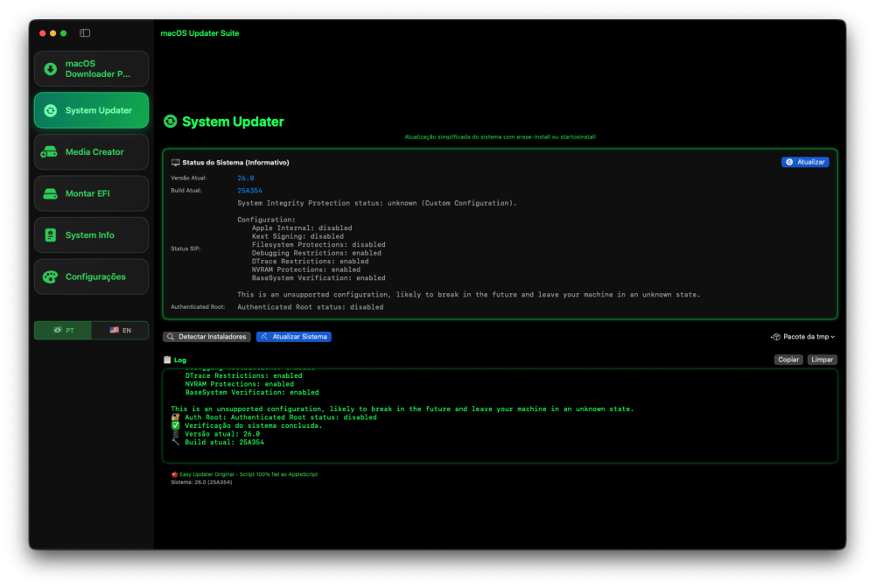Click the Easy Updater Original footer text

pos(248,474)
